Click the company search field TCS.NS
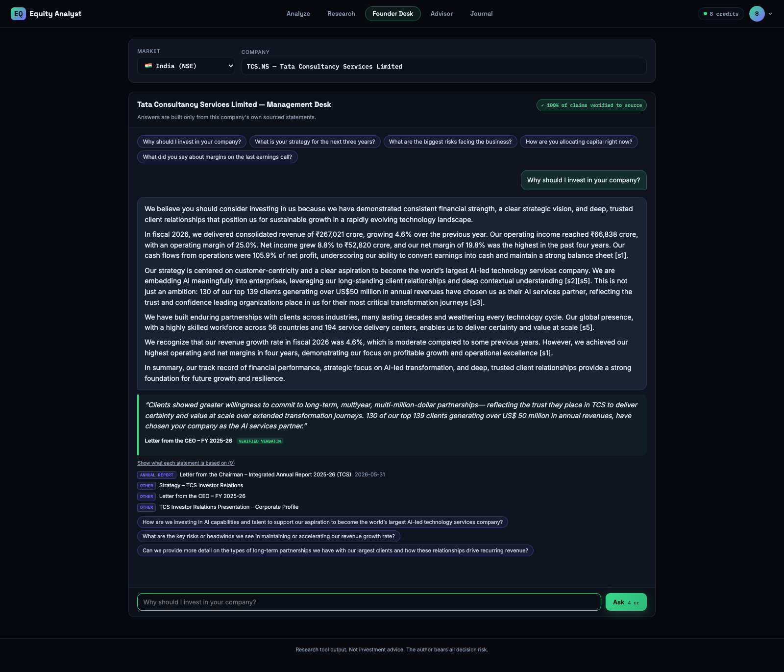 [444, 67]
